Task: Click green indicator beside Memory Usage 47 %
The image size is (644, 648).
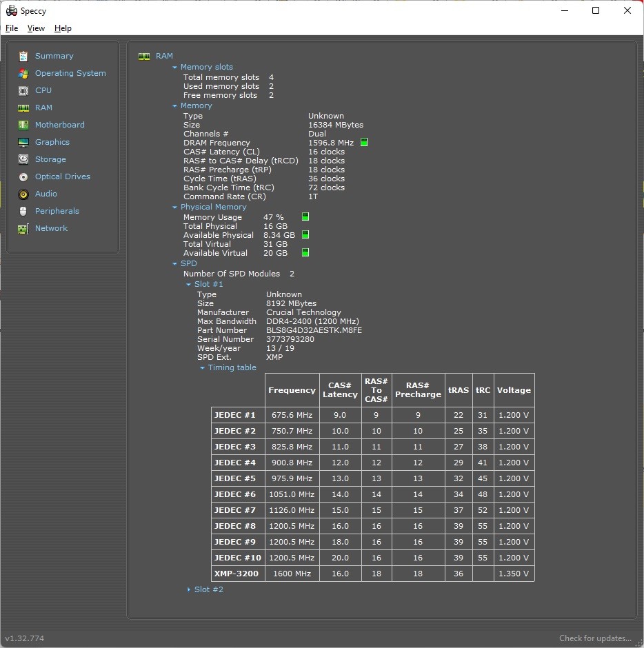Action: [x=305, y=216]
